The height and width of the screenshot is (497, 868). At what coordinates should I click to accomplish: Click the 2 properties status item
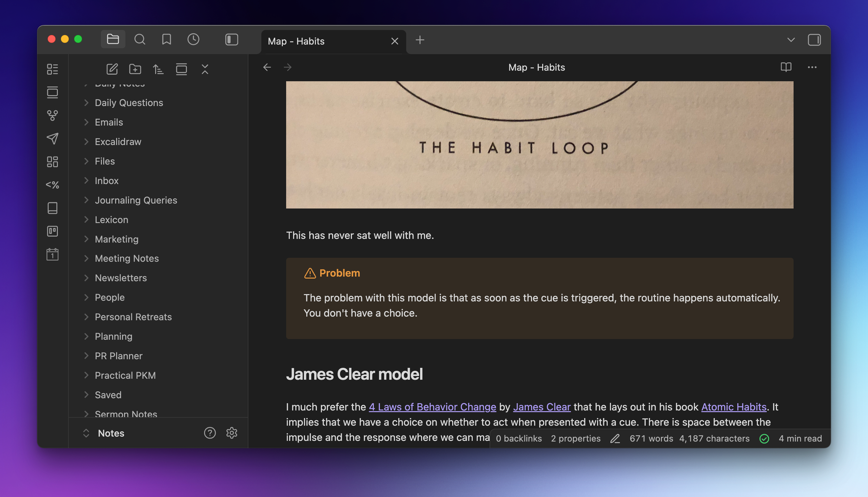point(575,438)
